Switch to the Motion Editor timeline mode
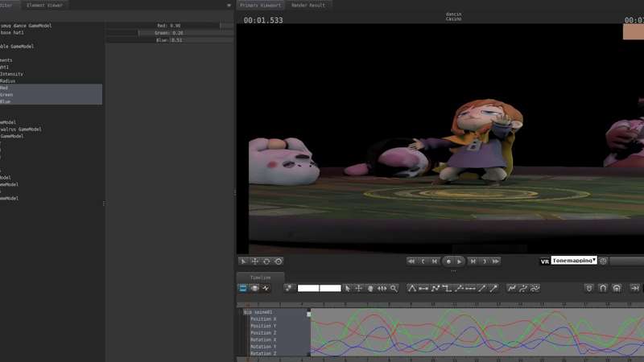 (x=254, y=288)
